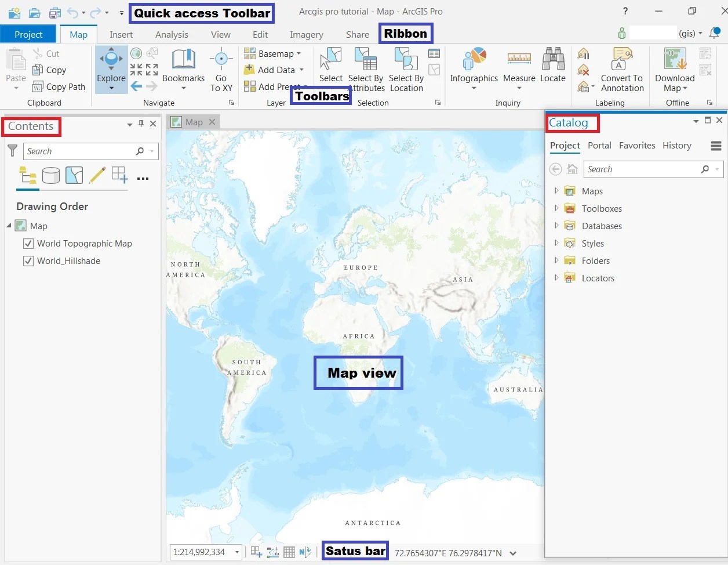Uncheck the World Topographic Map layer
728x565 pixels.
[x=27, y=243]
